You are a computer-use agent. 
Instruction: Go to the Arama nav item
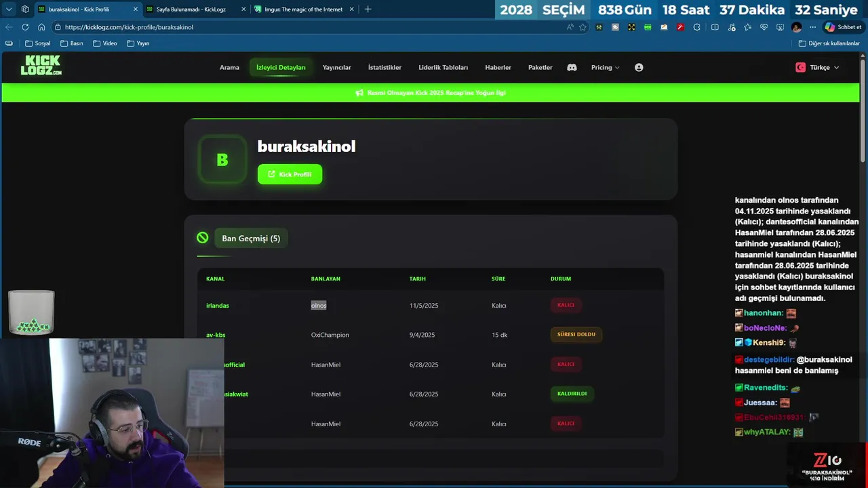(229, 68)
